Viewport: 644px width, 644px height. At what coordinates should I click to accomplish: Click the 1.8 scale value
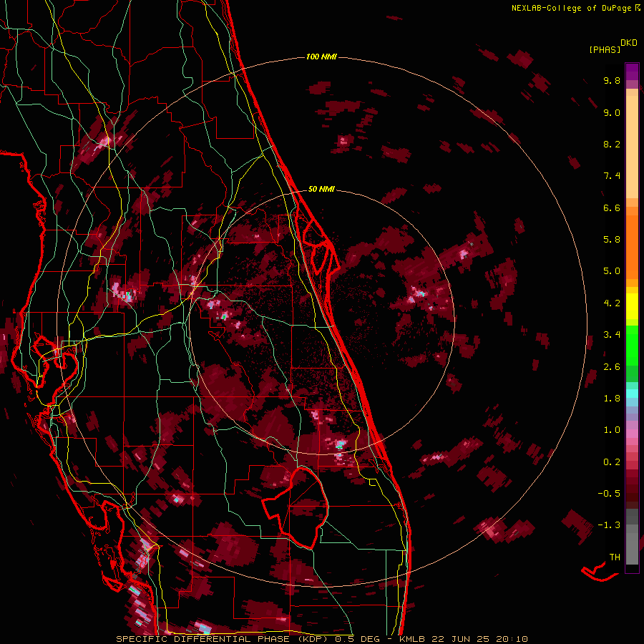[x=612, y=399]
